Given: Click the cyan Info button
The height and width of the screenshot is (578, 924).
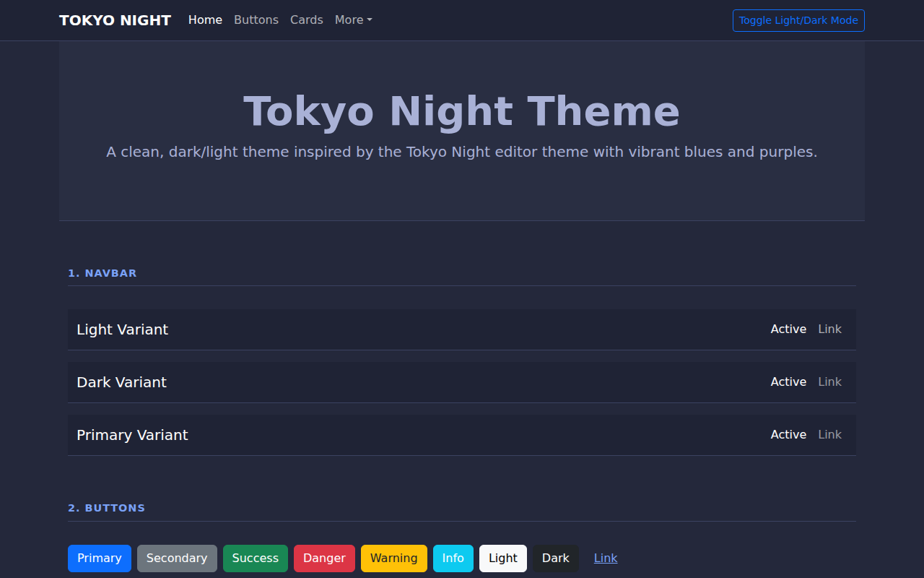Looking at the screenshot, I should tap(453, 558).
